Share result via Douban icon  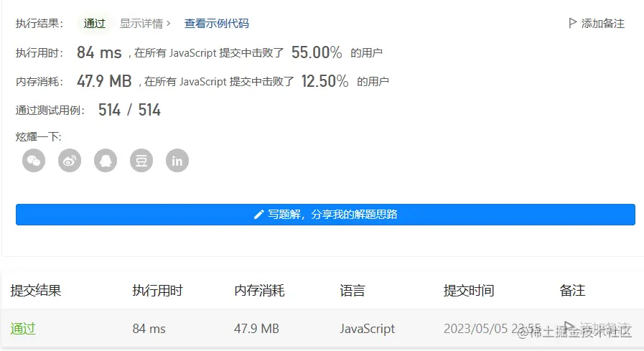141,161
